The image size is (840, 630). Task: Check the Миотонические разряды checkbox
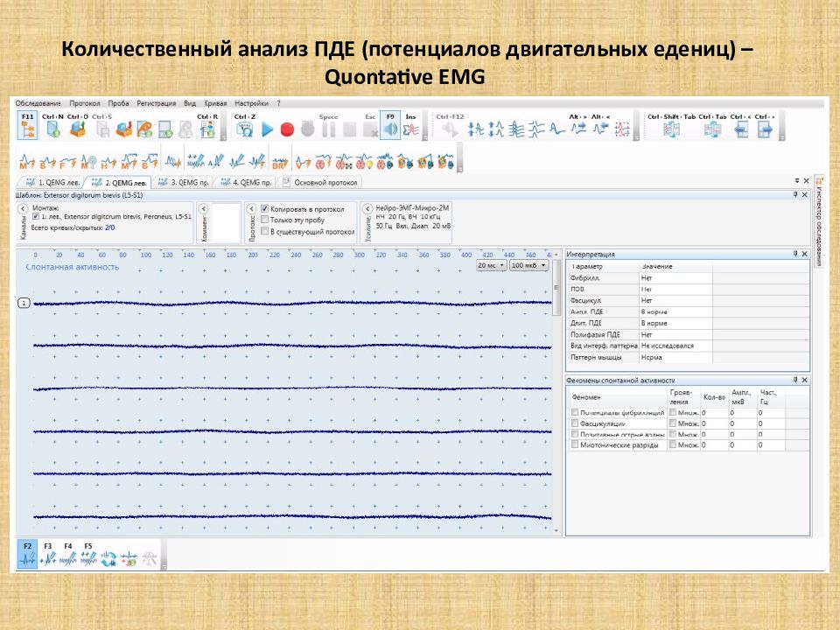(575, 444)
